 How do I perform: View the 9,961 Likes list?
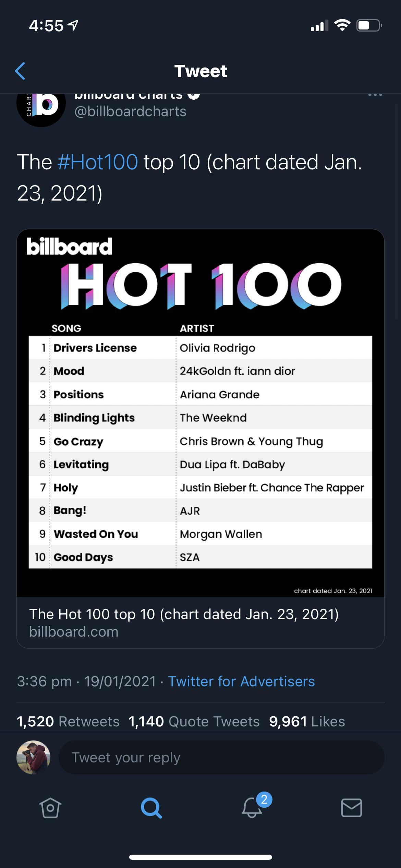point(307,721)
